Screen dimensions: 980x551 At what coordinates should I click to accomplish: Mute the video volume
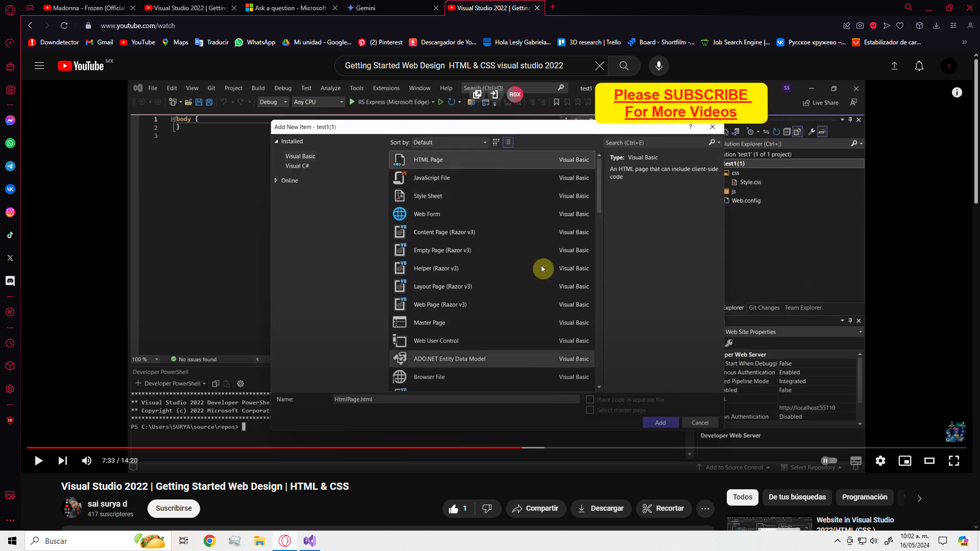tap(87, 461)
